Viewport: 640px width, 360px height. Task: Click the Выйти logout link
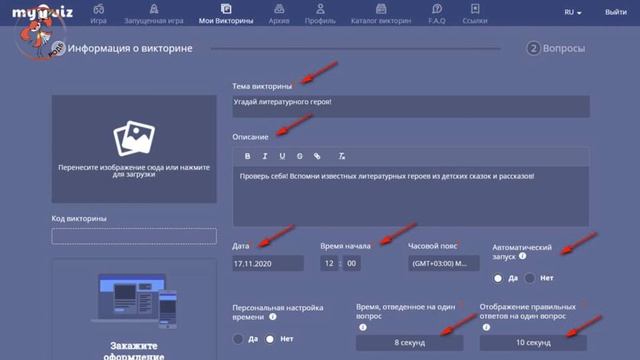point(616,12)
